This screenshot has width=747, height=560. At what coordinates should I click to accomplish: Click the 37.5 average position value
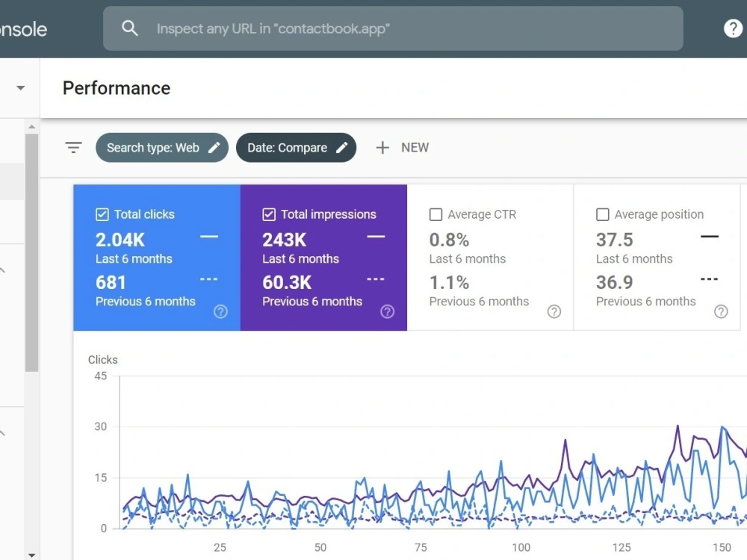(x=615, y=240)
